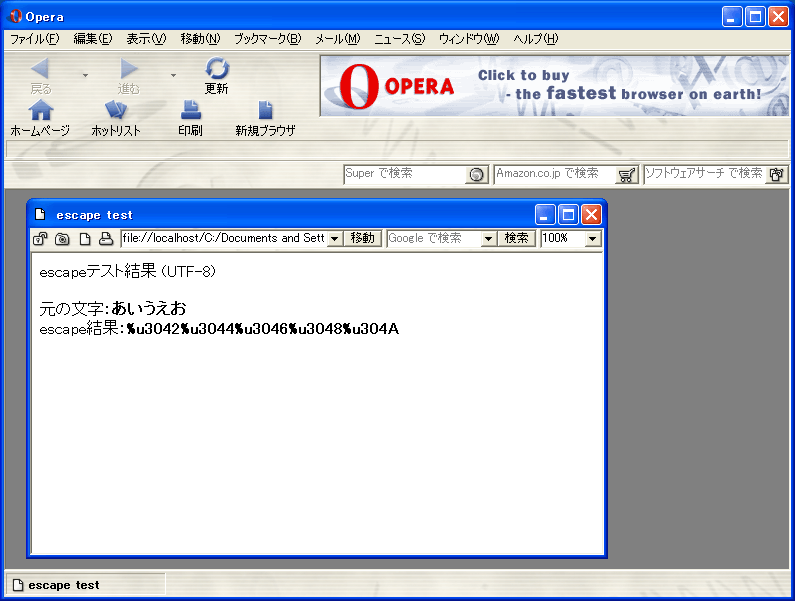The width and height of the screenshot is (795, 601).
Task: Open the ニュース(S) menu
Action: point(400,39)
